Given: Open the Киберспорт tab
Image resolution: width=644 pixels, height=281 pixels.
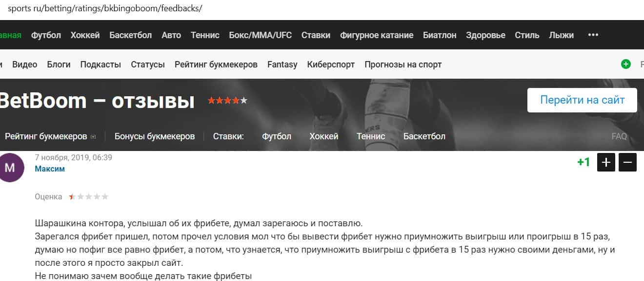Looking at the screenshot, I should pos(331,65).
